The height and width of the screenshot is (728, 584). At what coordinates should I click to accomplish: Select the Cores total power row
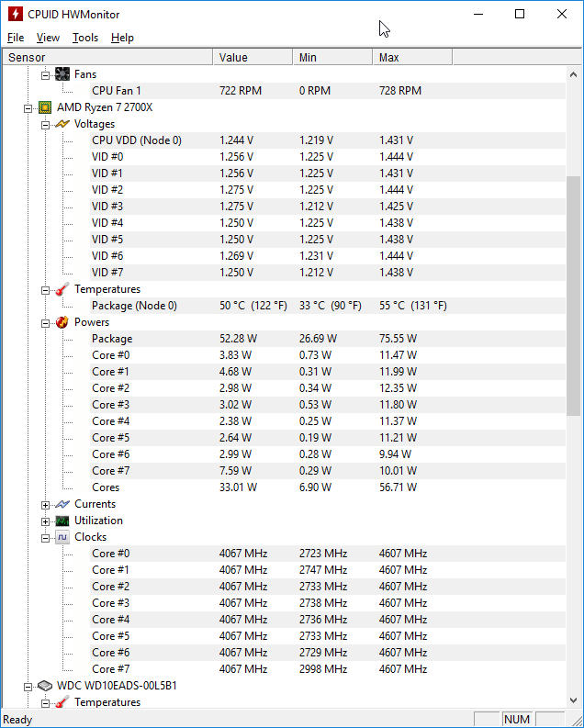pyautogui.click(x=328, y=487)
